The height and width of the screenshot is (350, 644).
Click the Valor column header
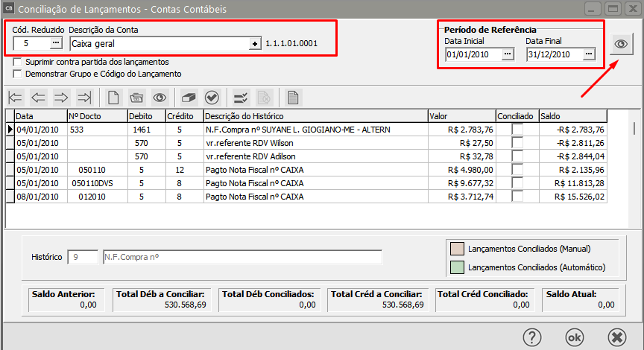point(461,116)
